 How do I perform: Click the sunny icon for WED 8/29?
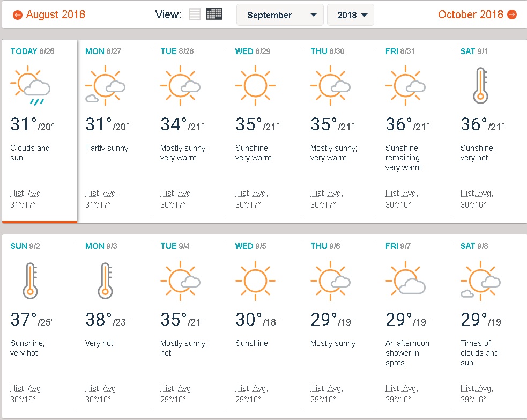tap(255, 85)
